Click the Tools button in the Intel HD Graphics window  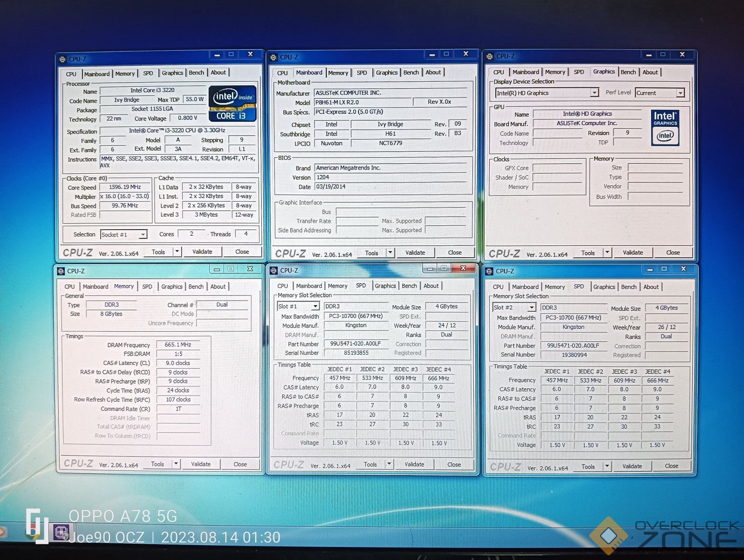pyautogui.click(x=588, y=253)
